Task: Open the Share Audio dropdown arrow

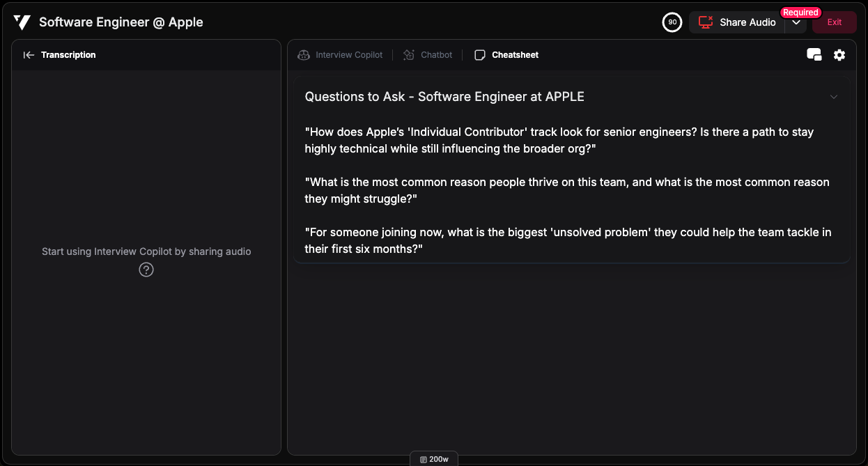Action: coord(796,22)
